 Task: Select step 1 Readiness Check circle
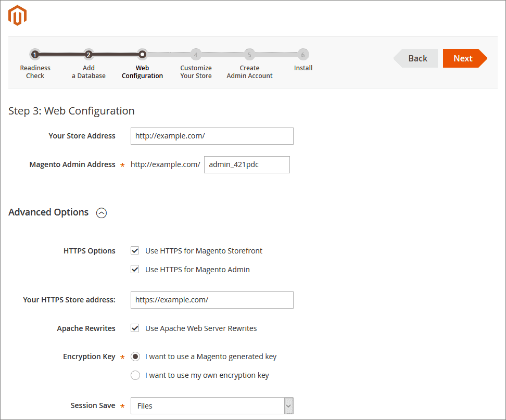pos(35,55)
